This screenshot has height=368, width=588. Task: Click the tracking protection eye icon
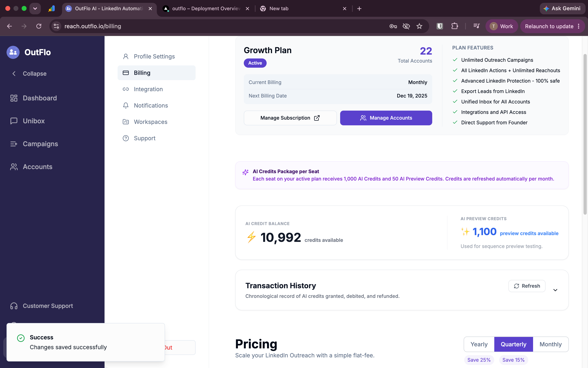(x=406, y=26)
